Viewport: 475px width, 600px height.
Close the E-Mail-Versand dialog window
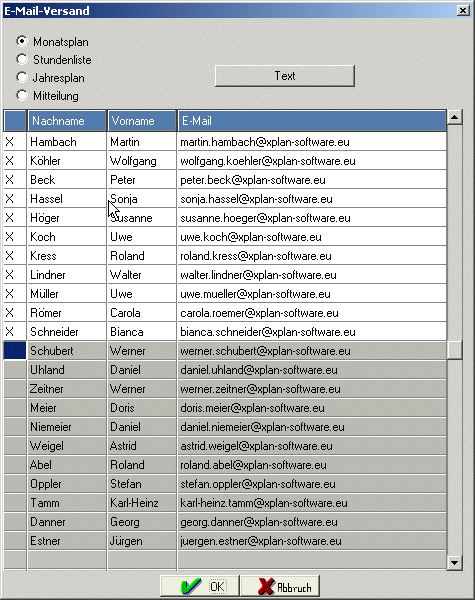pos(463,10)
